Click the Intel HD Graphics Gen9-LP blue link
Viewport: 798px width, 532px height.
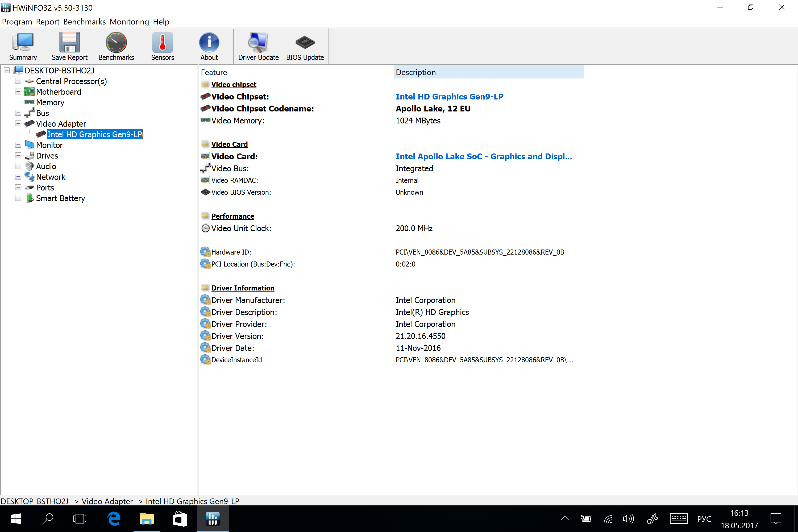pos(450,97)
